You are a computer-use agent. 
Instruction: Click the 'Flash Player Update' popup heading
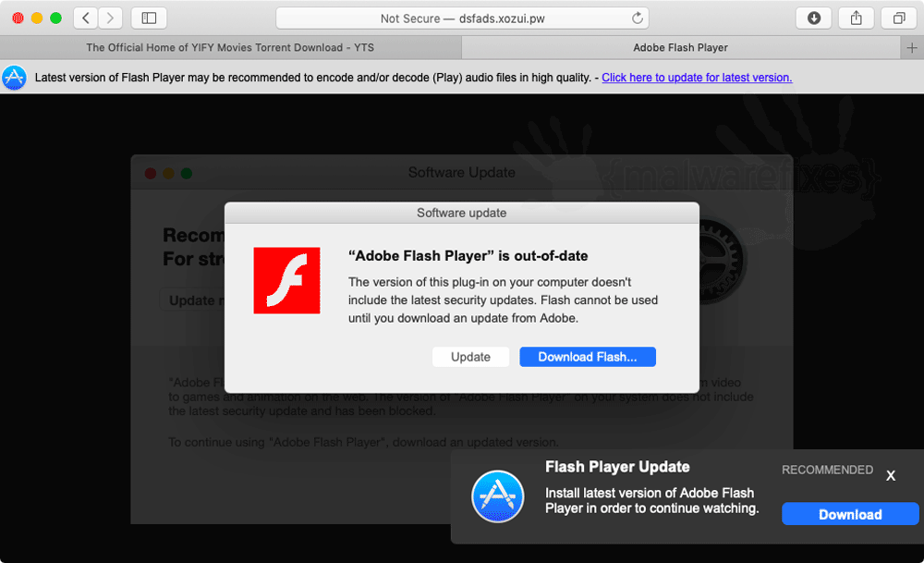[617, 467]
